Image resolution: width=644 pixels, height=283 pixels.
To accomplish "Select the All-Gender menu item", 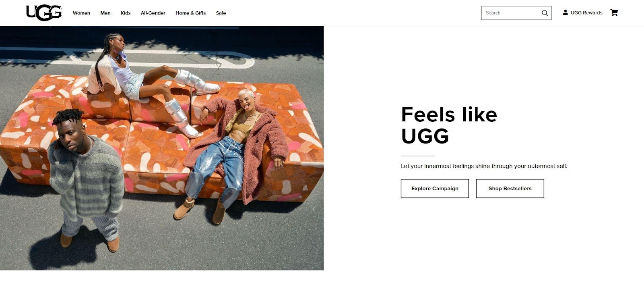I will (x=153, y=13).
